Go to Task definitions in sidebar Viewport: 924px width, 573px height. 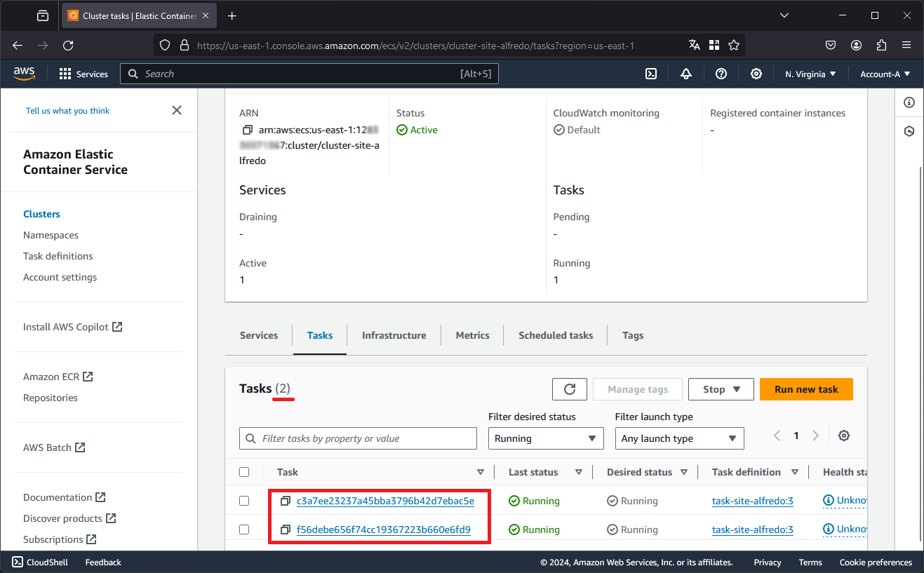58,256
